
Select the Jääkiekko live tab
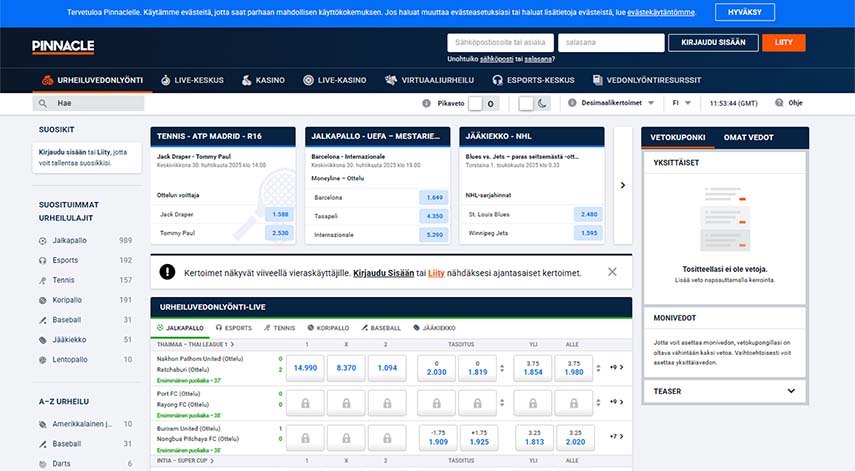(434, 328)
